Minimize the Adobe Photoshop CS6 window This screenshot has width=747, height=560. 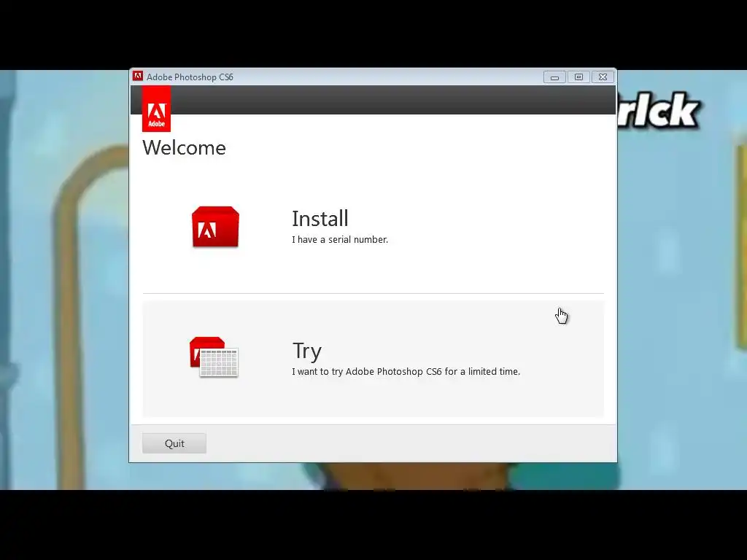pyautogui.click(x=554, y=77)
